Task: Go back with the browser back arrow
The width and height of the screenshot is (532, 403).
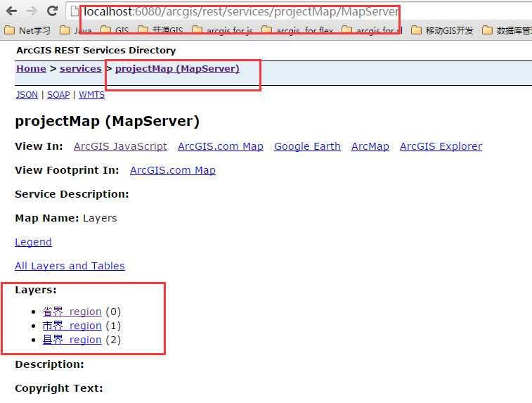Action: tap(11, 11)
